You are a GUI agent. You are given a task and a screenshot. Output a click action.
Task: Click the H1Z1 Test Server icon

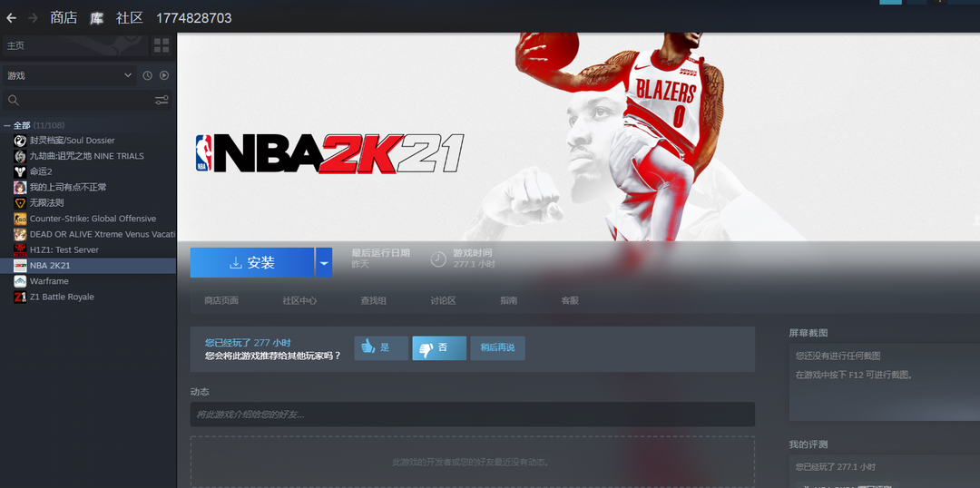coord(20,250)
